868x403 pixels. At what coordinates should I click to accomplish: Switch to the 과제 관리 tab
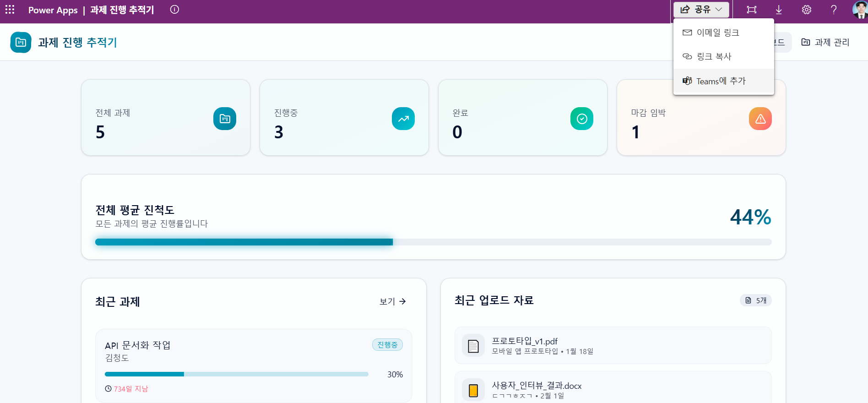825,42
